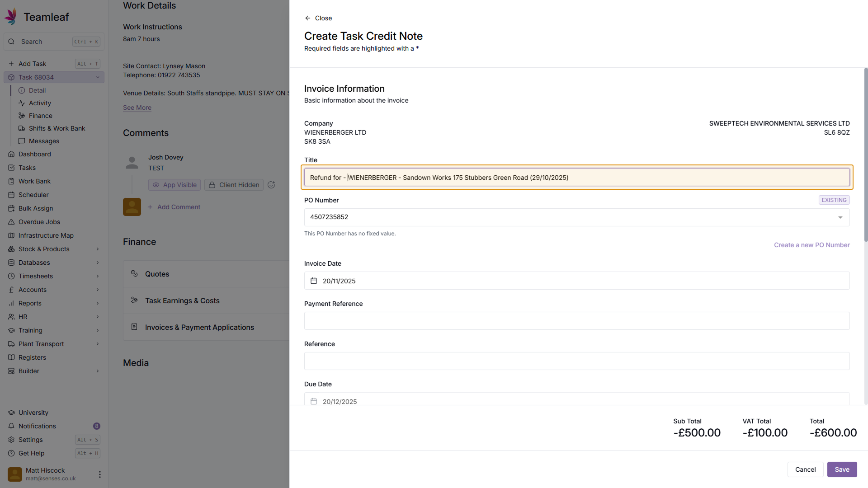The image size is (868, 488).
Task: Click the credit note panel scrollbar
Action: (865, 154)
